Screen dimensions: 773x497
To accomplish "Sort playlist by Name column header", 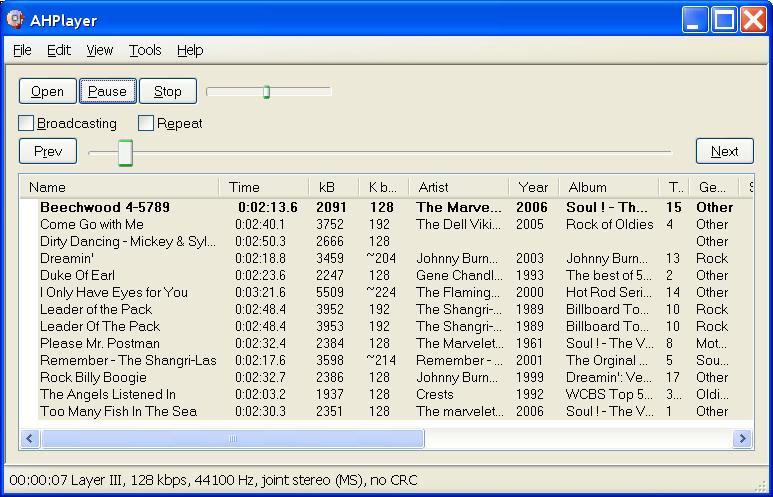I will [119, 187].
